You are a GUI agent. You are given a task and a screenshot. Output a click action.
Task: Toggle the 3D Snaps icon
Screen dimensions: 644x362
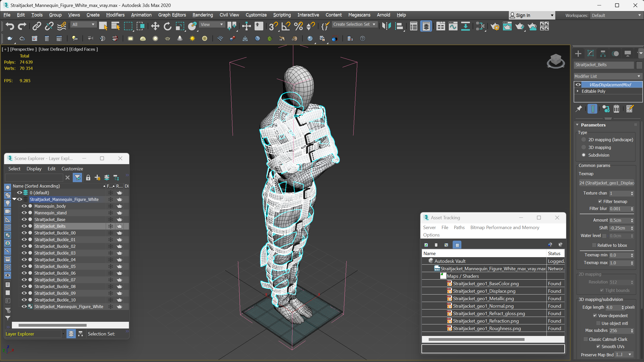click(273, 26)
